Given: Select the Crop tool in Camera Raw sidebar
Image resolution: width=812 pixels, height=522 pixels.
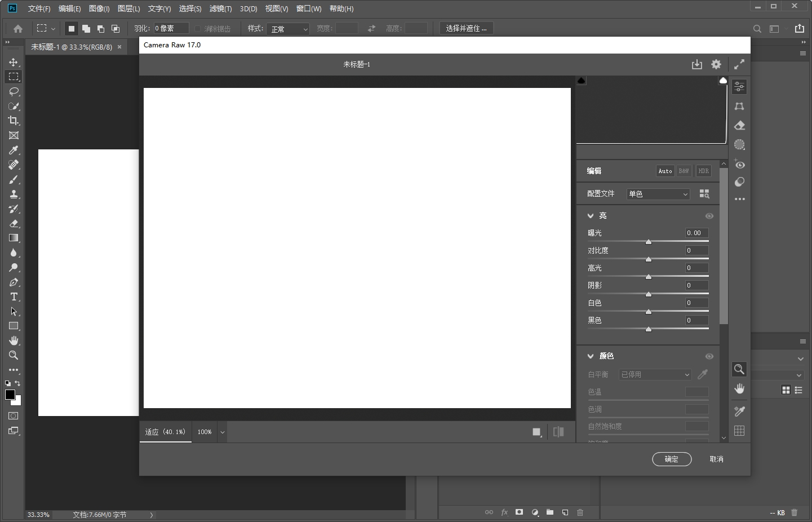Looking at the screenshot, I should pyautogui.click(x=740, y=106).
